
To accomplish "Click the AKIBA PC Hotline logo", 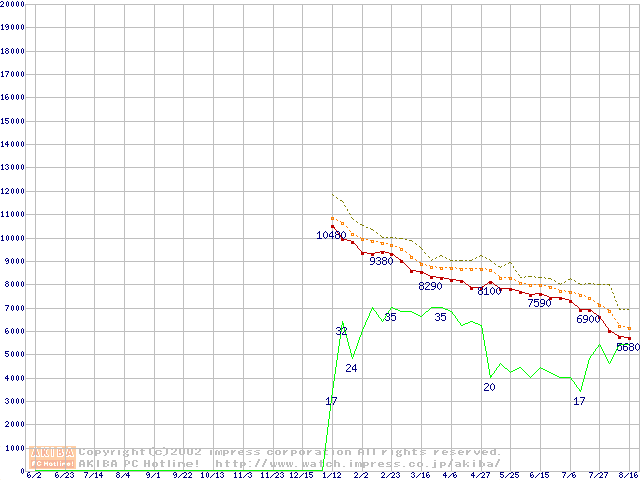I will (53, 457).
